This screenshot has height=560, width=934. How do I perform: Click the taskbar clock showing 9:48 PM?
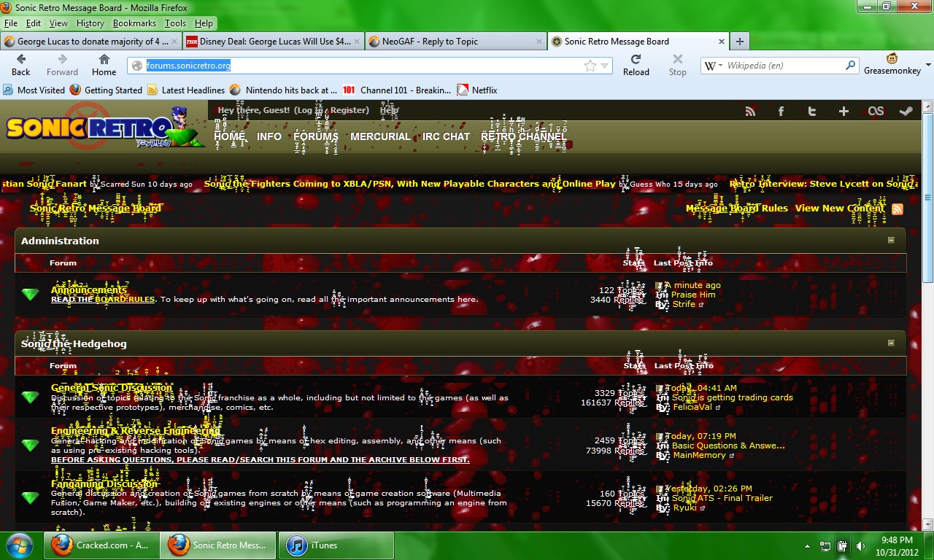(898, 540)
